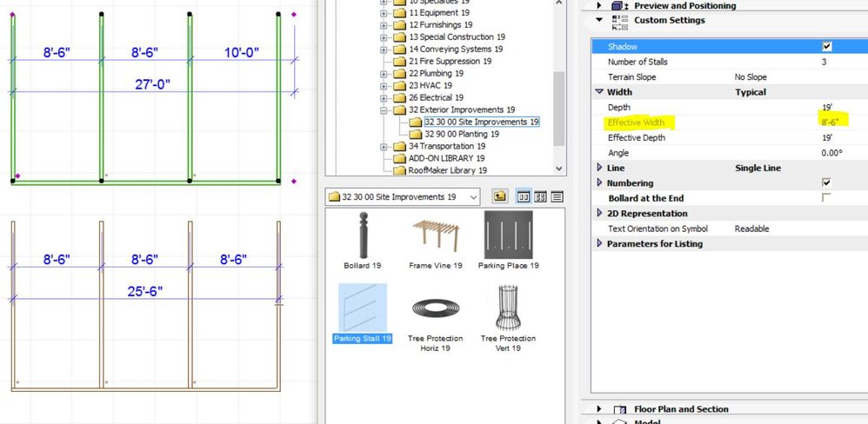The width and height of the screenshot is (868, 424).
Task: Click the 32 30 00 Site Improvements folder icon
Action: (x=416, y=122)
